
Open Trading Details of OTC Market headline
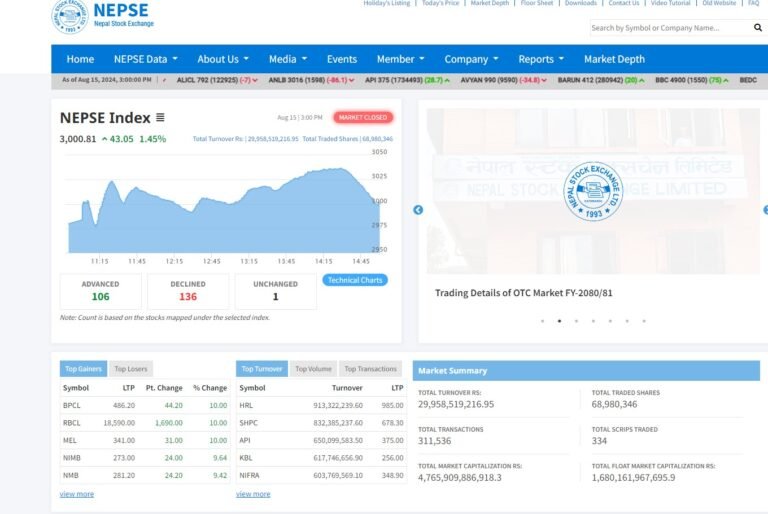click(524, 293)
